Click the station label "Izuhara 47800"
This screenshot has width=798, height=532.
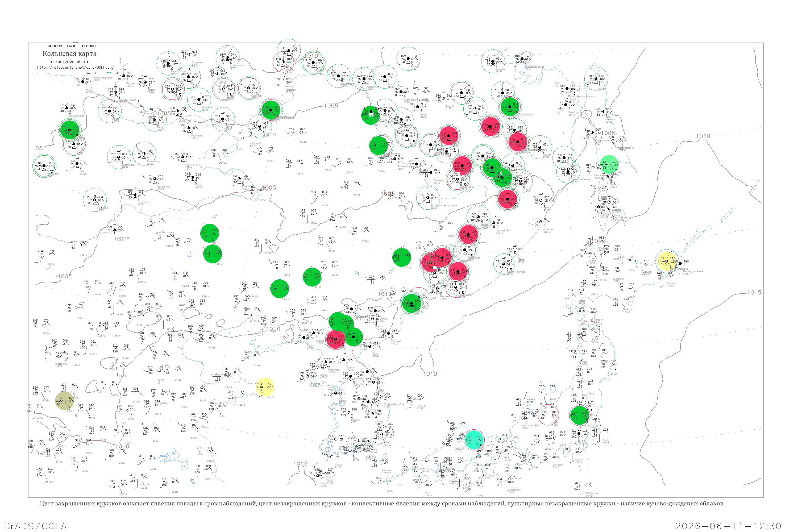click(386, 471)
